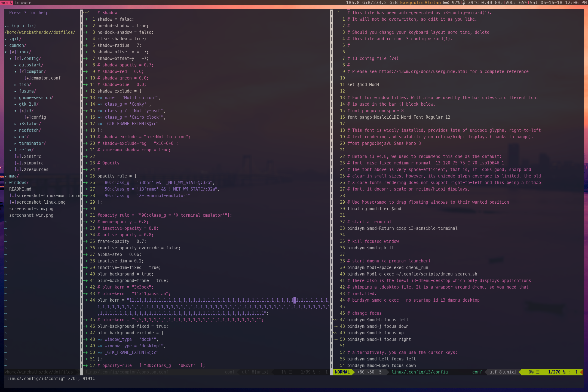Viewport: 588px width, 392px height.
Task: Open README.md from the file tree
Action: click(20, 189)
